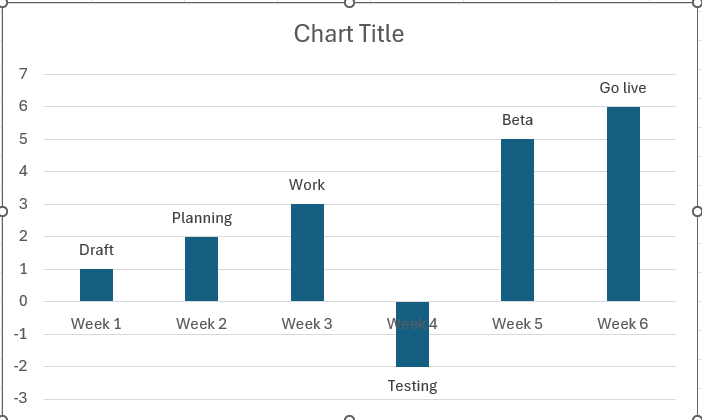This screenshot has width=702, height=420.
Task: Click the left middle chart resize handle
Action: click(2, 211)
